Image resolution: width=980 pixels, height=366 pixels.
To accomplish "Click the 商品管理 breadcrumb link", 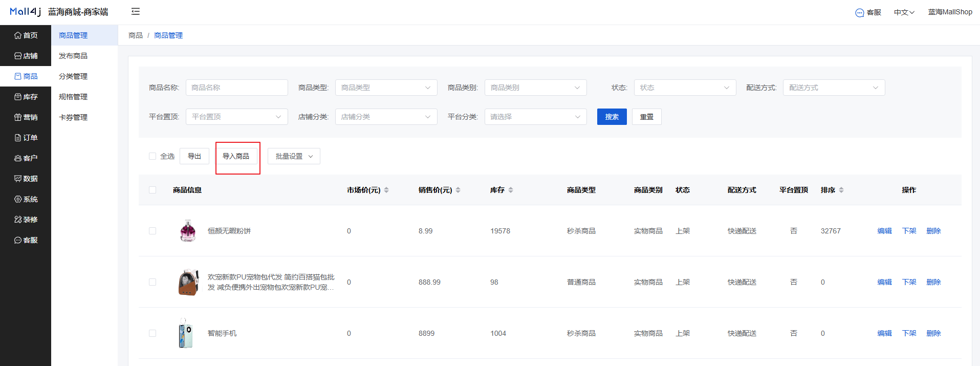I will [168, 35].
